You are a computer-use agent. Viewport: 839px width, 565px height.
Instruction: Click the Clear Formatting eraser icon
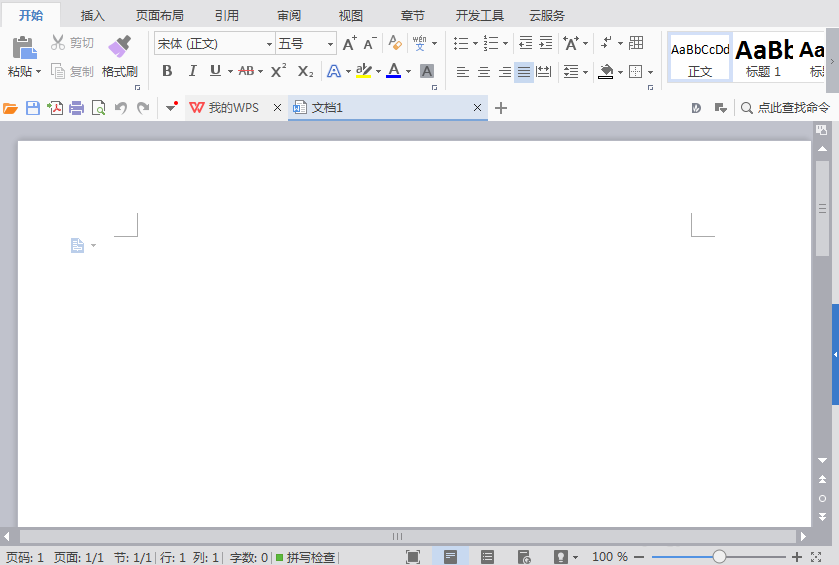click(x=395, y=43)
